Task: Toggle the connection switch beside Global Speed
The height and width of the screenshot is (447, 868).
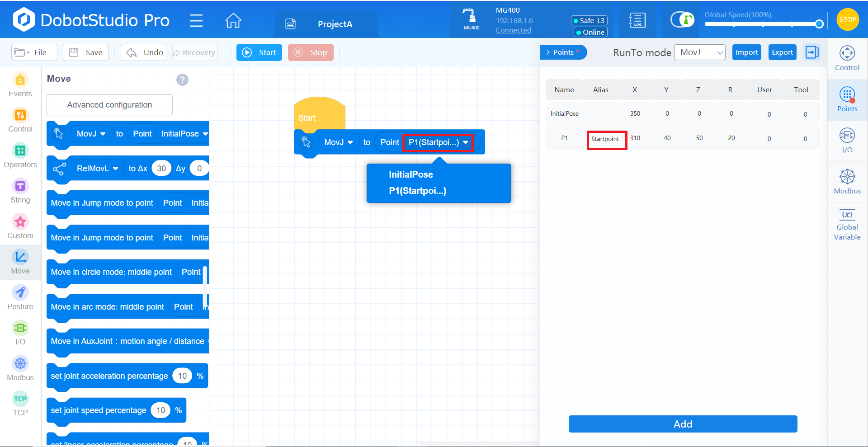Action: [x=682, y=20]
